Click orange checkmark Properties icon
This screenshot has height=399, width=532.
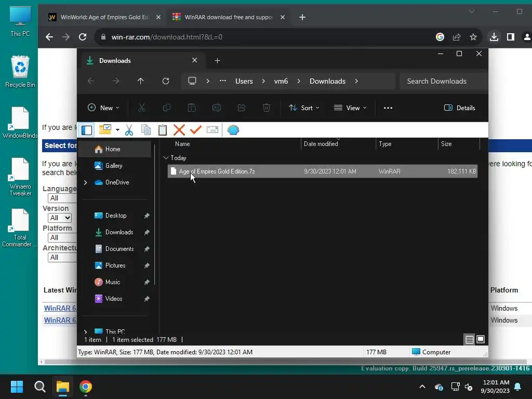pos(196,129)
